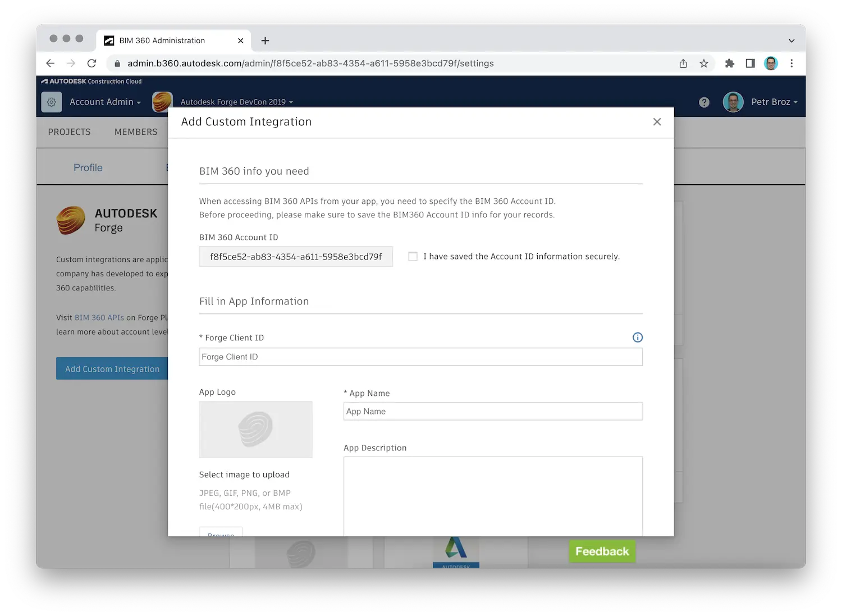Open the Petr Broz user menu

pyautogui.click(x=774, y=102)
